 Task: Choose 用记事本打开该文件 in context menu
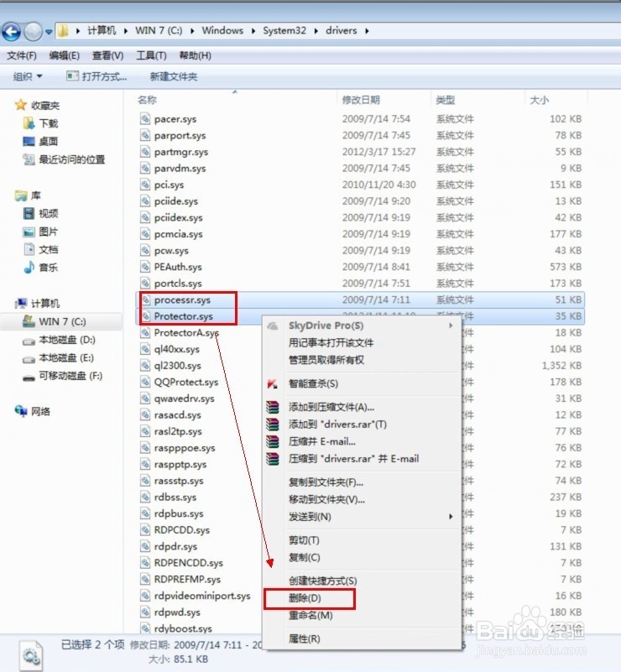click(363, 343)
